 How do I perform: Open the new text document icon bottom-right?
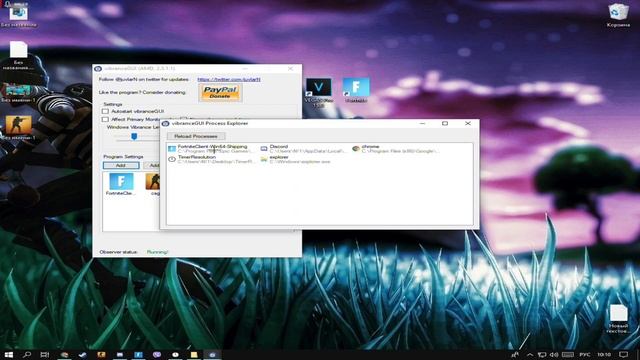click(618, 319)
